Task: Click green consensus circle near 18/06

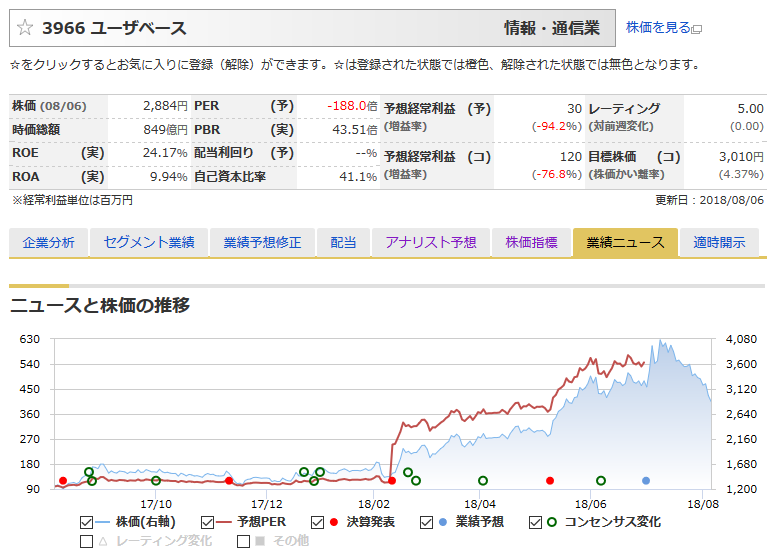Action: [601, 481]
